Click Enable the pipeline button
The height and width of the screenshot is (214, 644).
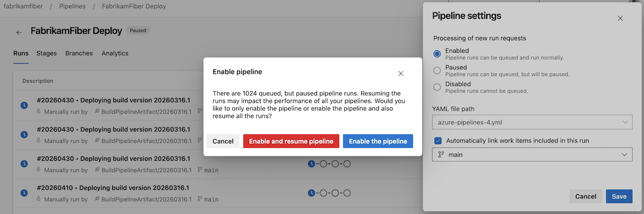378,141
